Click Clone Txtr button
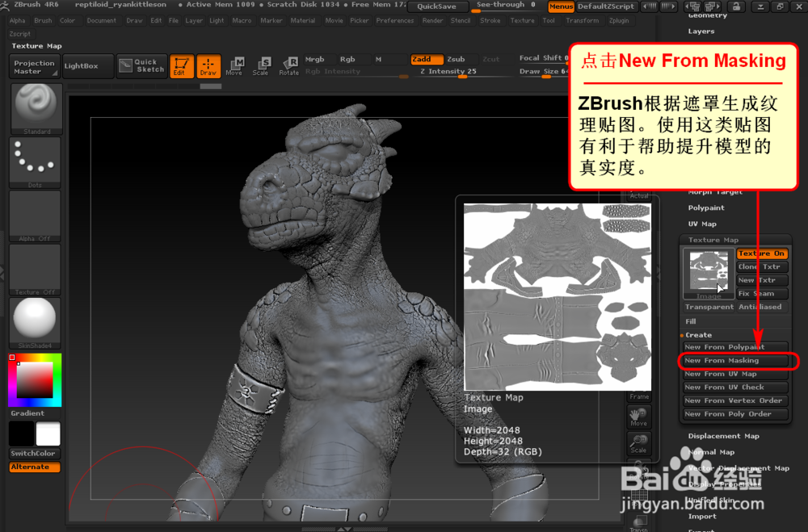 pos(762,266)
